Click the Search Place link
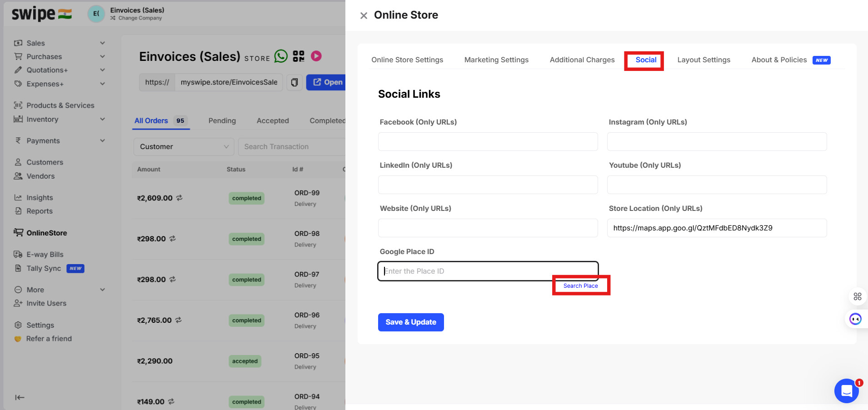The width and height of the screenshot is (868, 410). (580, 286)
